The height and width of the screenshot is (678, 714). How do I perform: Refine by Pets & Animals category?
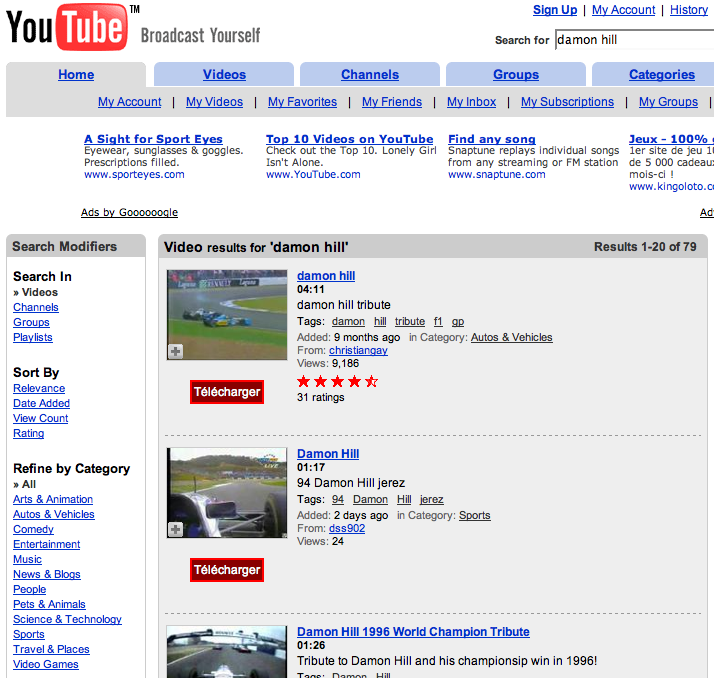click(49, 605)
